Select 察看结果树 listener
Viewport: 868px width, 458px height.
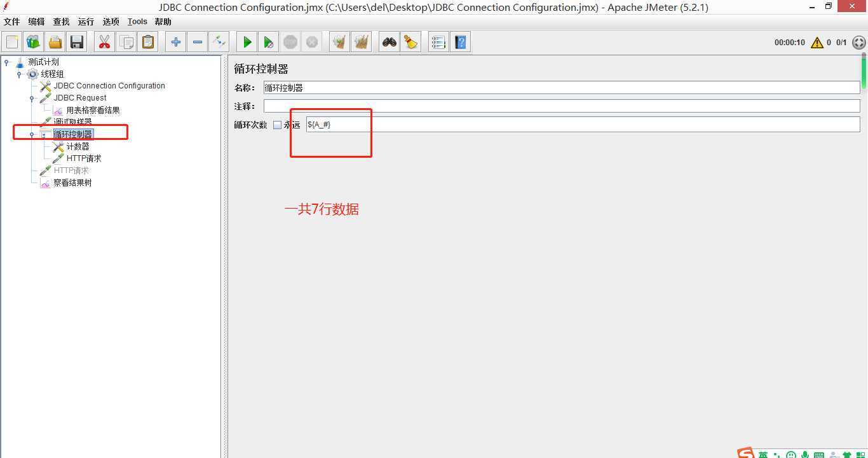(x=72, y=183)
